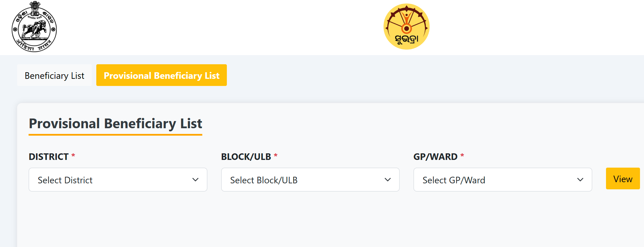
Task: Click the "Select GP/Ward" placeholder text
Action: click(x=454, y=180)
